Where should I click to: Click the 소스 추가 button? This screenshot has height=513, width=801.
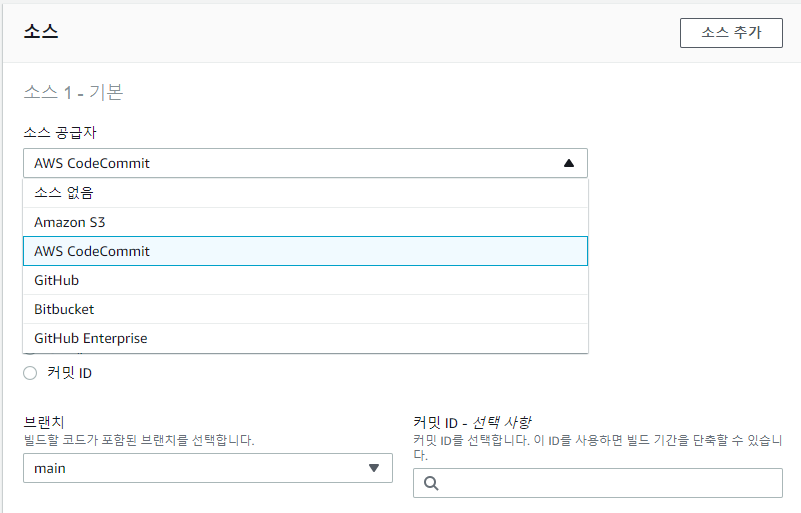[x=731, y=33]
